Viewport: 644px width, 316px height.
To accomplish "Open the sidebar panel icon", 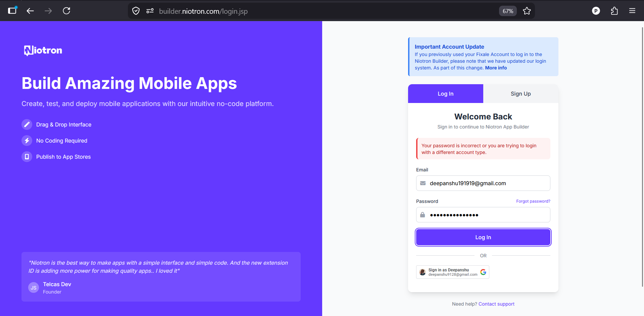I will [12, 11].
